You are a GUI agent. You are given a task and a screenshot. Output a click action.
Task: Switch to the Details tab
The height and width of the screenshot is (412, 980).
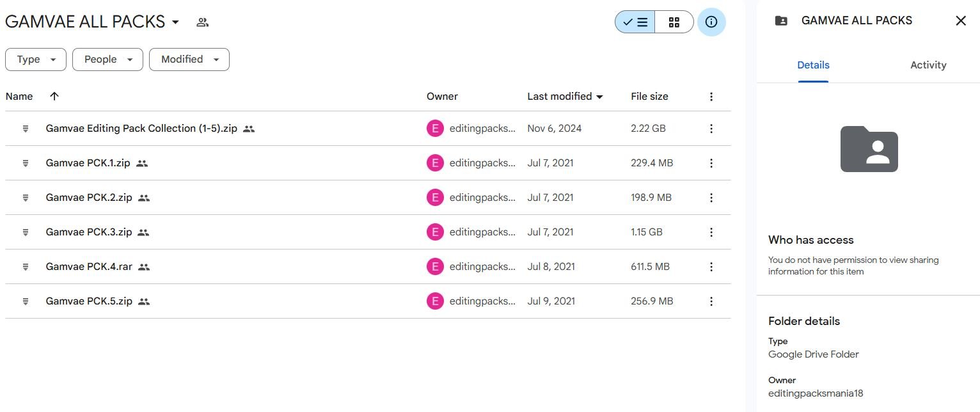pyautogui.click(x=813, y=65)
